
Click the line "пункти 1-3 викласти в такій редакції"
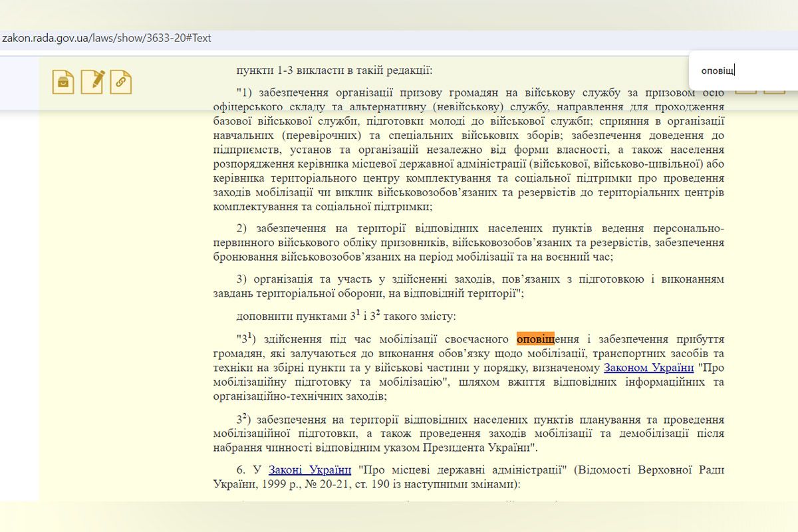334,69
